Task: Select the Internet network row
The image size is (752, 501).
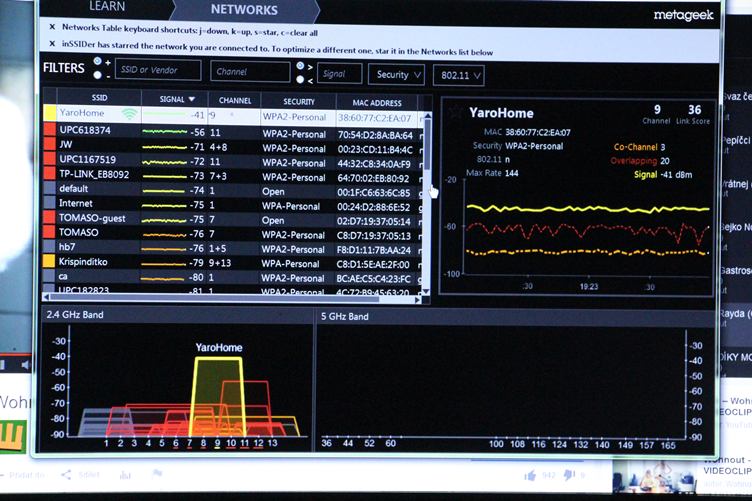Action: pos(234,205)
